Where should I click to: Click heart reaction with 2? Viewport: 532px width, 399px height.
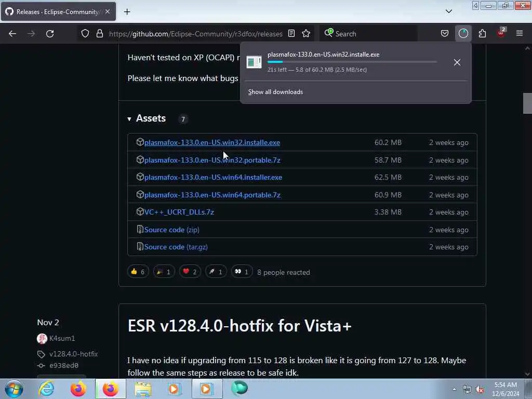190,272
